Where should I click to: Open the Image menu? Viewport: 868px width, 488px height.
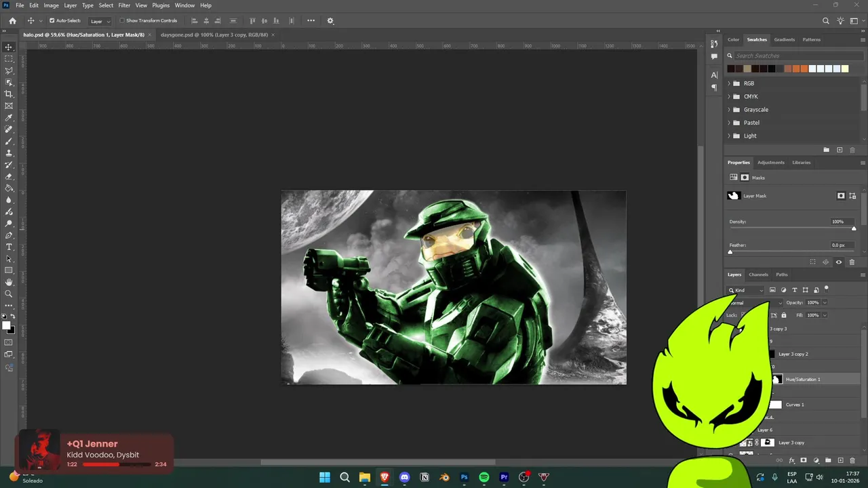[52, 5]
